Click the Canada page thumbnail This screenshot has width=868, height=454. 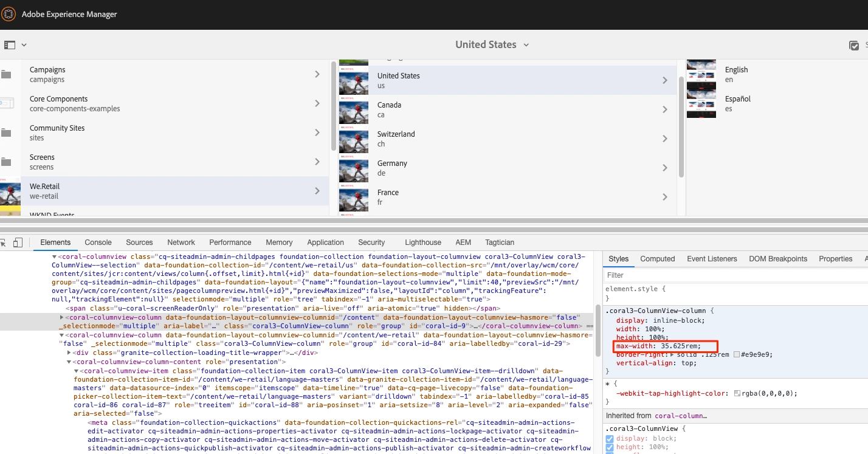pos(354,110)
